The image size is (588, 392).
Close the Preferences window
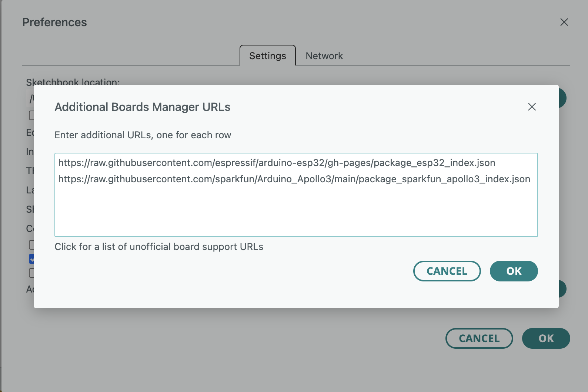[564, 22]
